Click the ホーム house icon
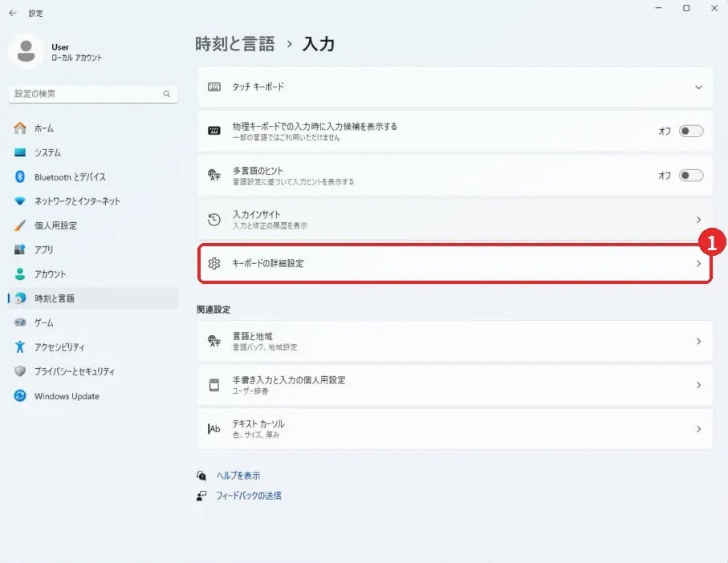 tap(20, 128)
